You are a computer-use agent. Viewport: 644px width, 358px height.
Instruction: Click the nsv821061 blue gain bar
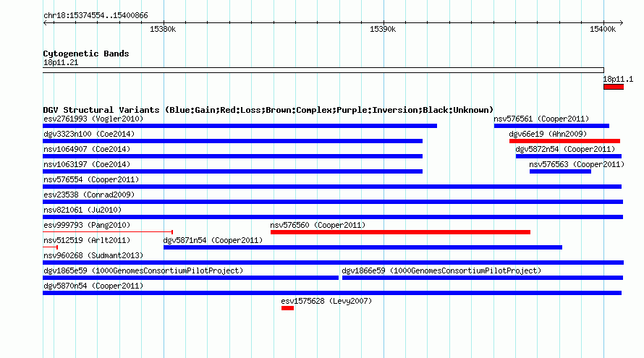click(333, 217)
